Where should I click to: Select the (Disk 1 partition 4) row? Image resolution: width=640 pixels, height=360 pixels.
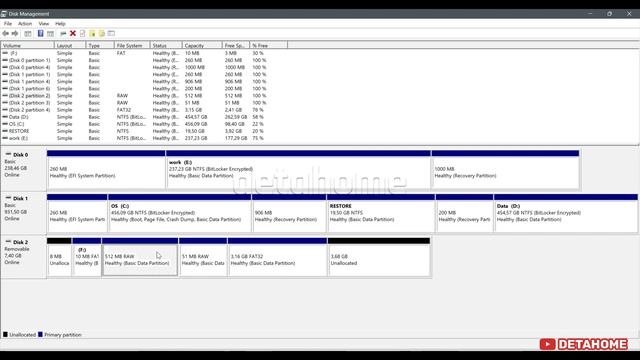coord(135,81)
